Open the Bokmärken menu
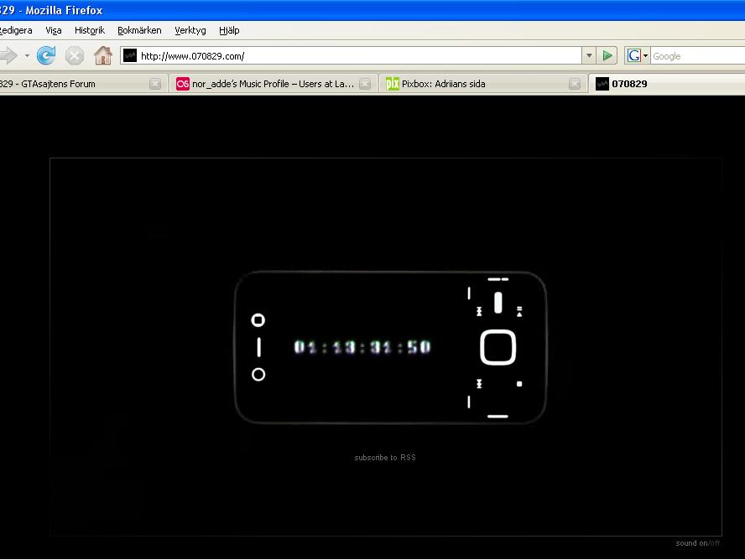The width and height of the screenshot is (745, 560). 139,30
